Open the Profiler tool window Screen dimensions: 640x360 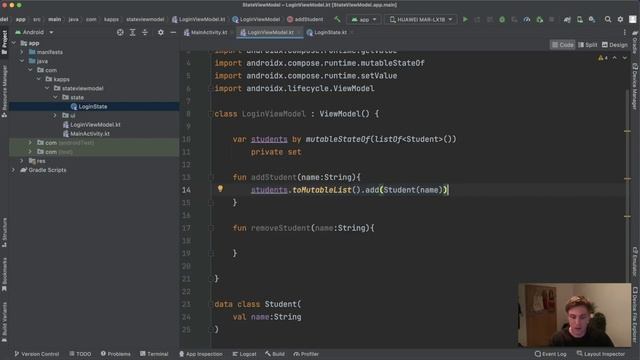306,354
